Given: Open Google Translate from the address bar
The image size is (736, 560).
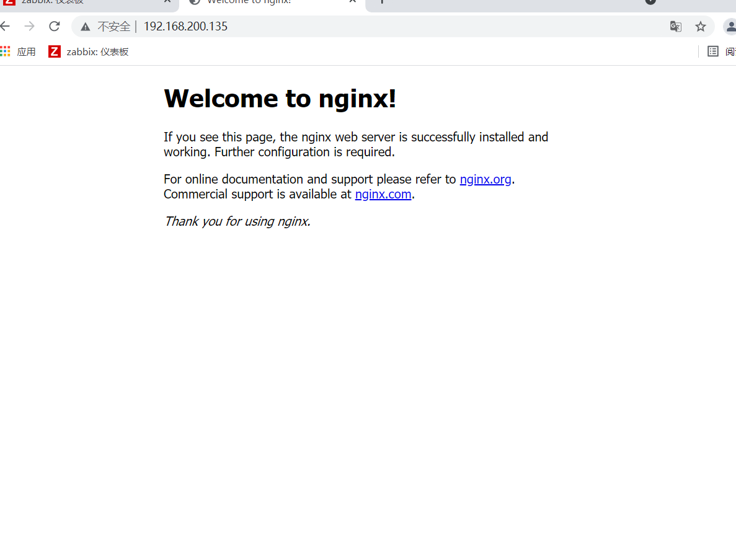Looking at the screenshot, I should click(x=675, y=27).
